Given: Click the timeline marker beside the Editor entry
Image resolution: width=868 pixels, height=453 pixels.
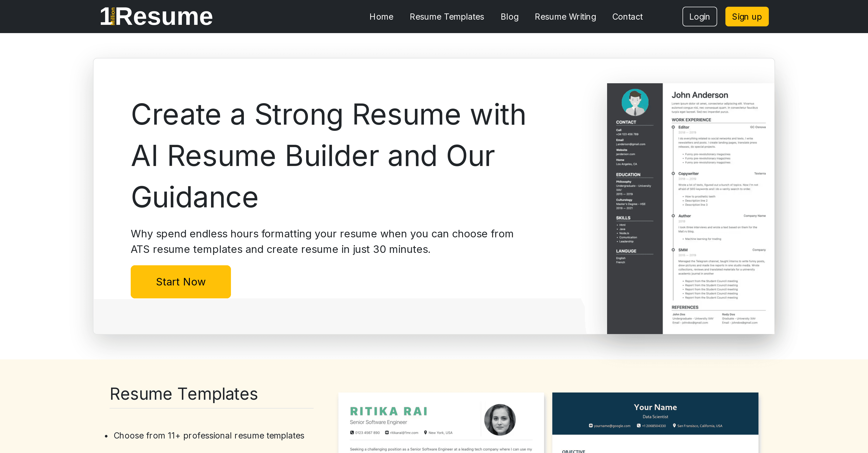Looking at the screenshot, I should point(673,127).
